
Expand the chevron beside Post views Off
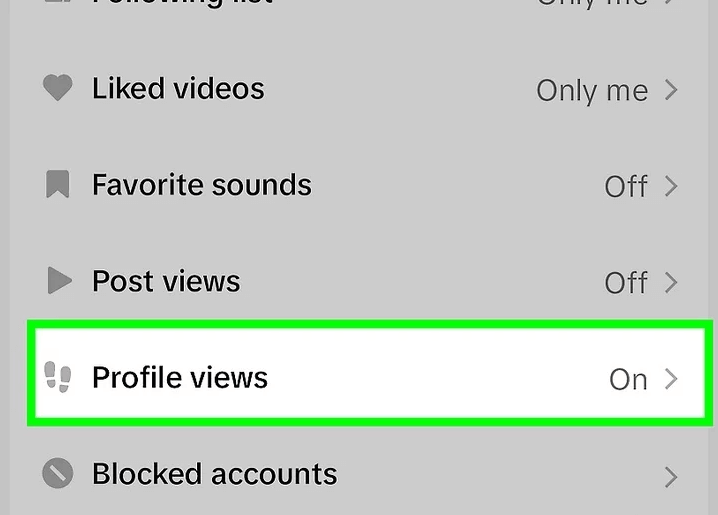click(x=671, y=282)
